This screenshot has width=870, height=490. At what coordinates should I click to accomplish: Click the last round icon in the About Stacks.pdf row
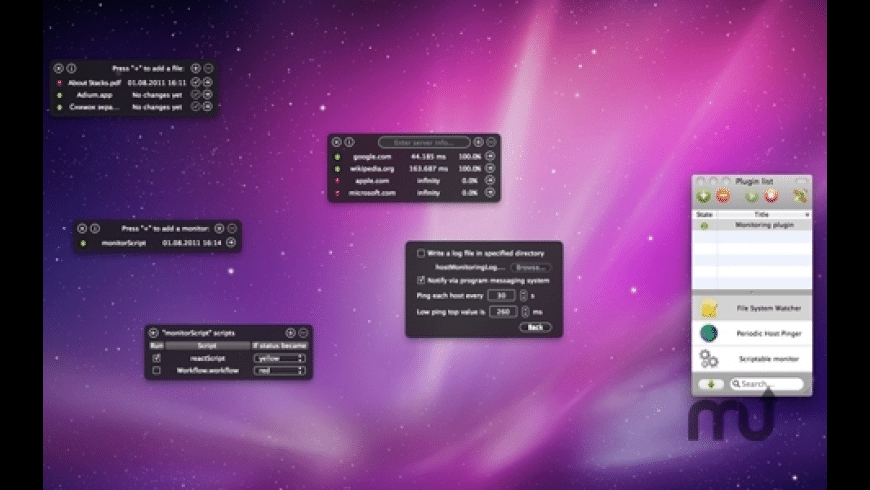208,82
